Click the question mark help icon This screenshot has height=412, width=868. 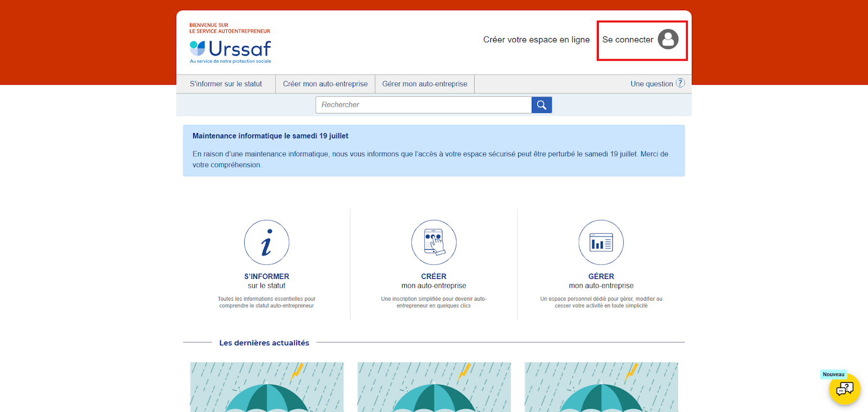point(680,83)
